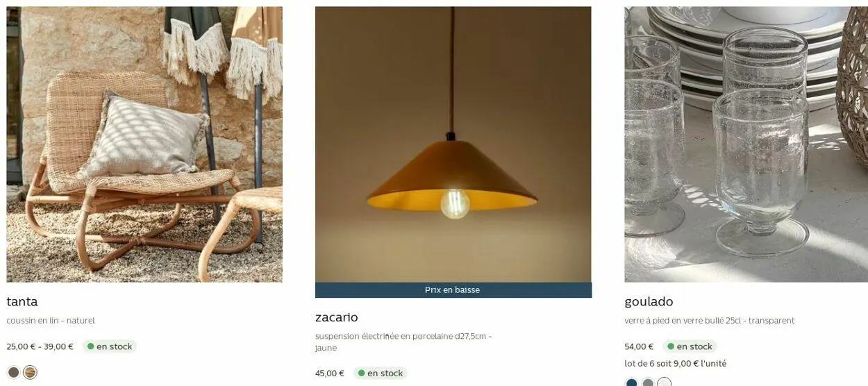Choose the dark blue swatch for goulado
This screenshot has width=868, height=386.
coord(631,383)
